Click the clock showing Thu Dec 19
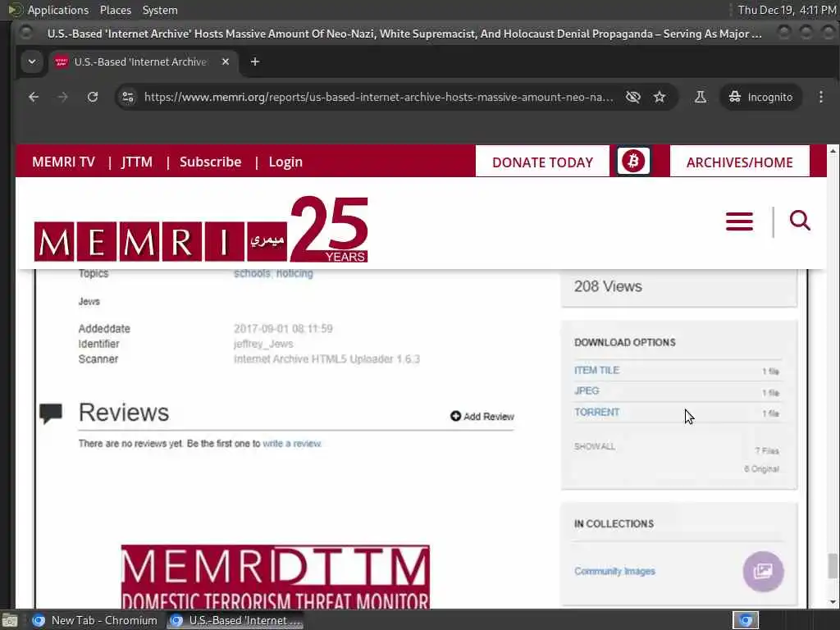Viewport: 840px width, 630px height. click(787, 10)
